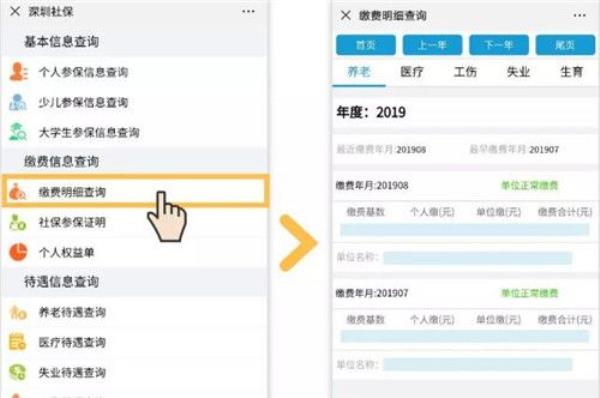The image size is (600, 398).
Task: Switch to the 失业 tab
Action: [518, 72]
